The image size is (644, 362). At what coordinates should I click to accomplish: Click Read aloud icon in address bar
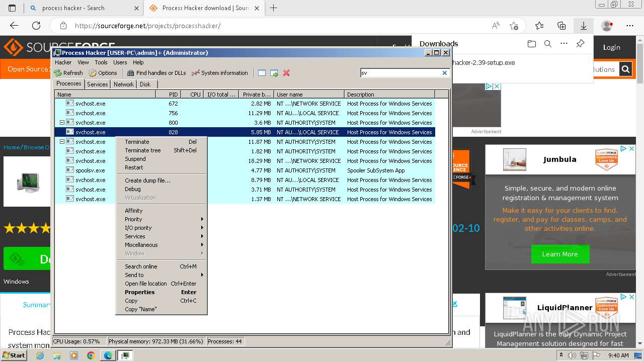496,26
